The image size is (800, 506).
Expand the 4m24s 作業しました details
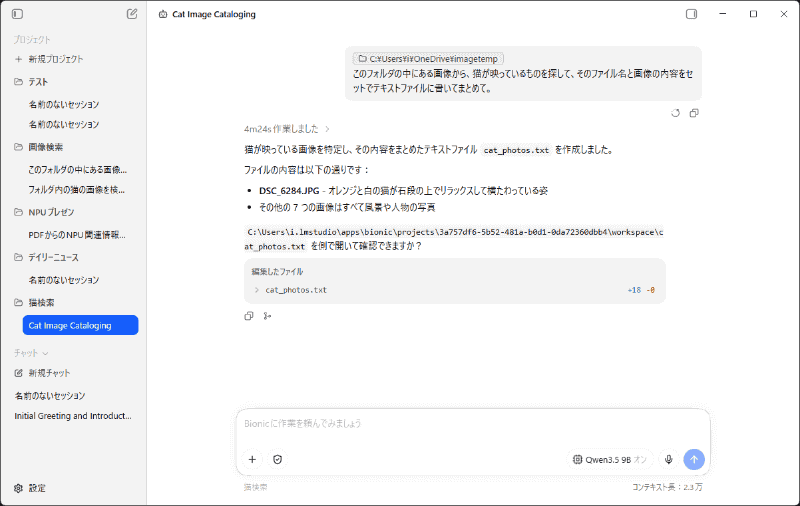[x=287, y=129]
